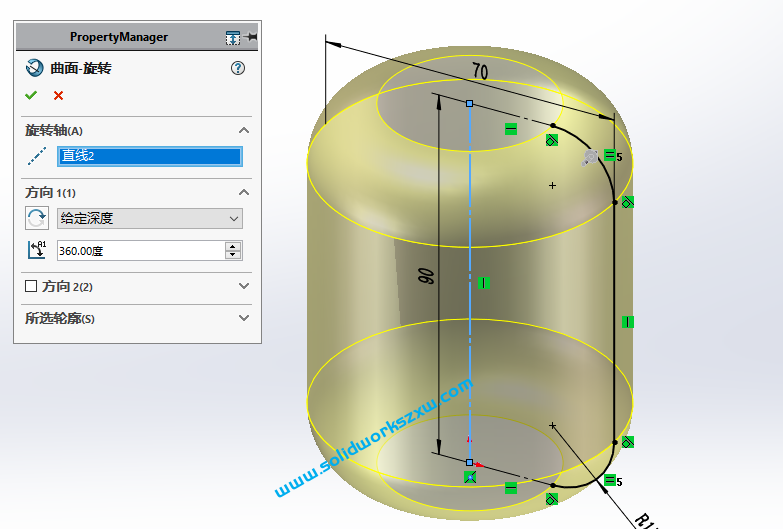This screenshot has height=529, width=783.
Task: Click the top endpoint of axis centerline
Action: [469, 103]
